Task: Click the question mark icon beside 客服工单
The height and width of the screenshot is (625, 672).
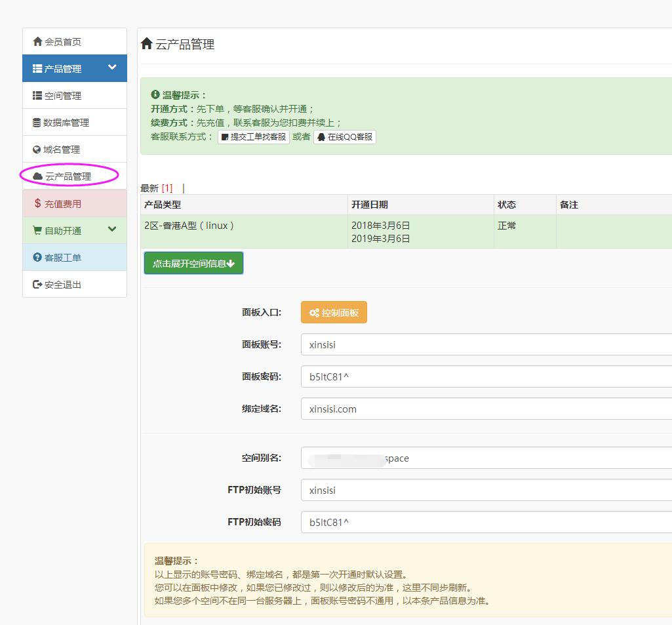Action: coord(37,257)
